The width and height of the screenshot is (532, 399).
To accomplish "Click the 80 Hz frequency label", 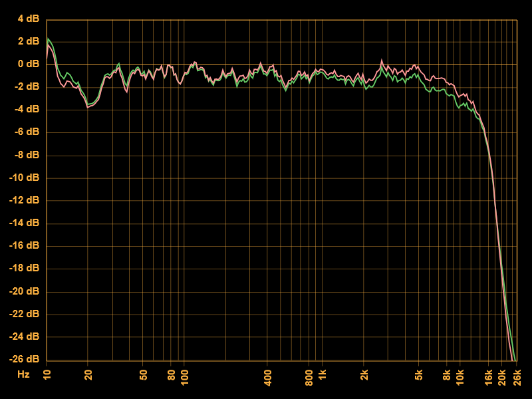I will click(172, 374).
